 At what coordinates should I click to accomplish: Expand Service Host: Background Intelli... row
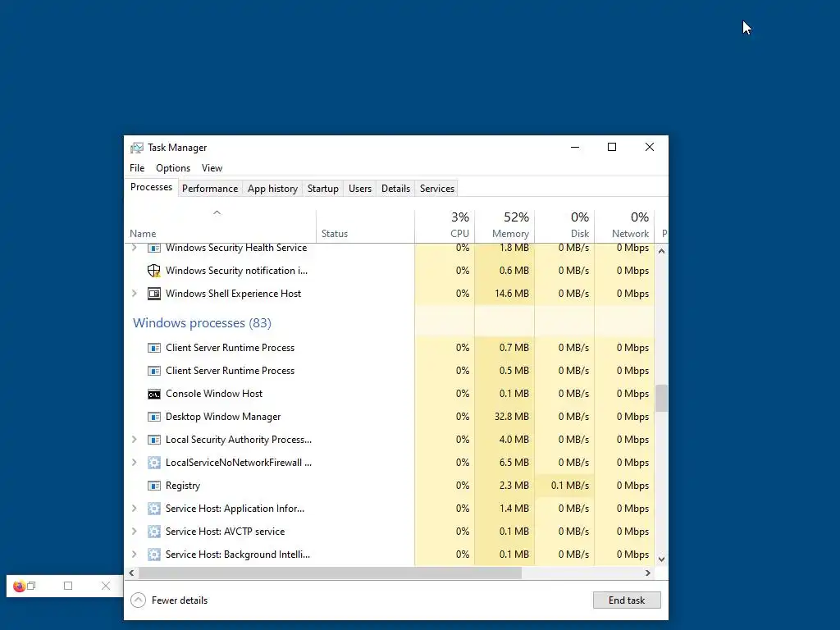coord(134,555)
